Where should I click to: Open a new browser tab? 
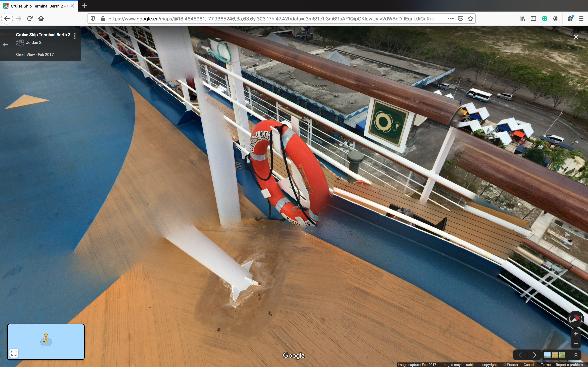point(84,6)
